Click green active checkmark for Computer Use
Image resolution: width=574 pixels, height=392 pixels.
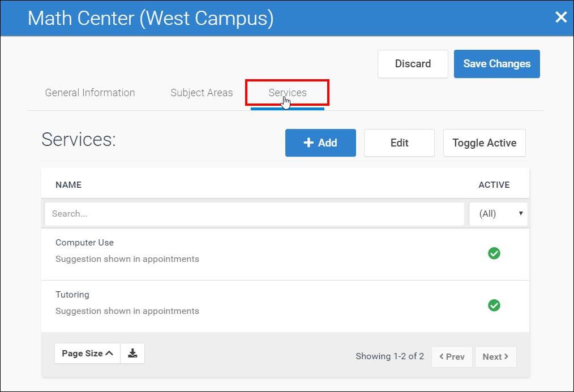(x=494, y=253)
